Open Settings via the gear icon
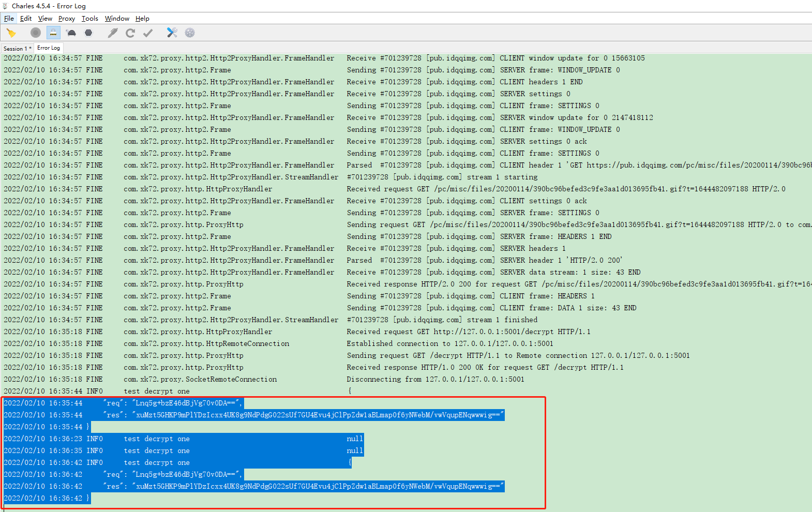The image size is (812, 512). 190,33
